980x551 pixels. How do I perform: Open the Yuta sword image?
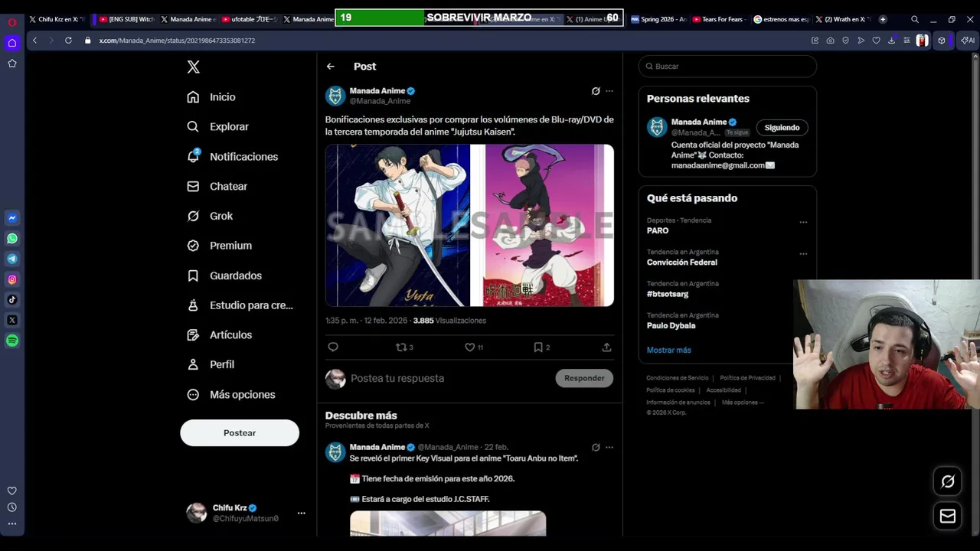pos(397,226)
